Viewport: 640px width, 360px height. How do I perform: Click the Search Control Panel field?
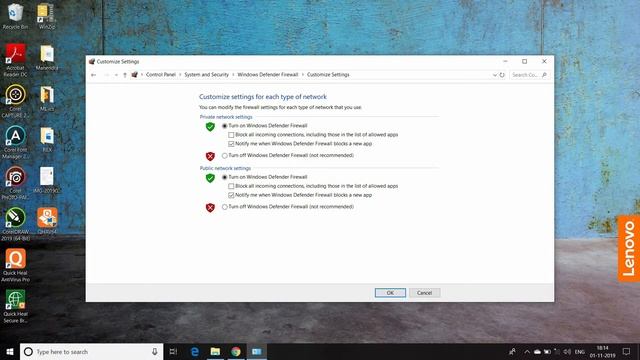tap(529, 75)
